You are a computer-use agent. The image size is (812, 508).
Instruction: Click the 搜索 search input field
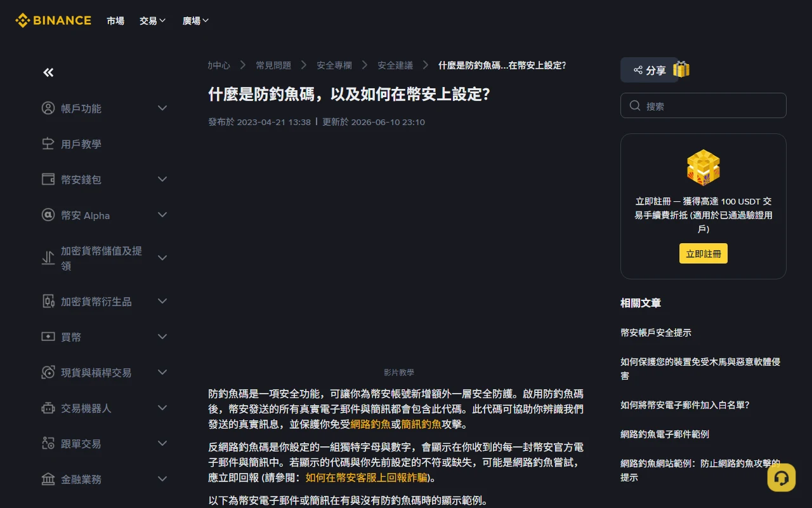(x=704, y=105)
